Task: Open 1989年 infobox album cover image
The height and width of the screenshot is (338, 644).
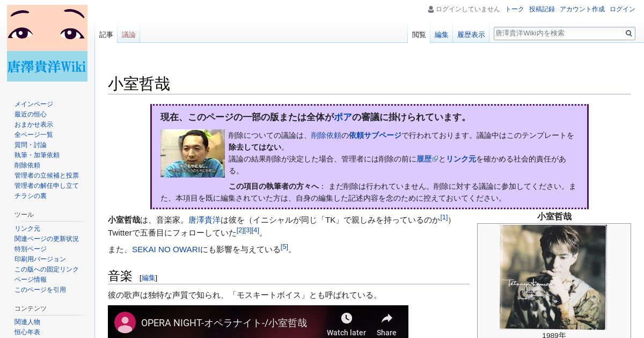Action: click(x=553, y=277)
